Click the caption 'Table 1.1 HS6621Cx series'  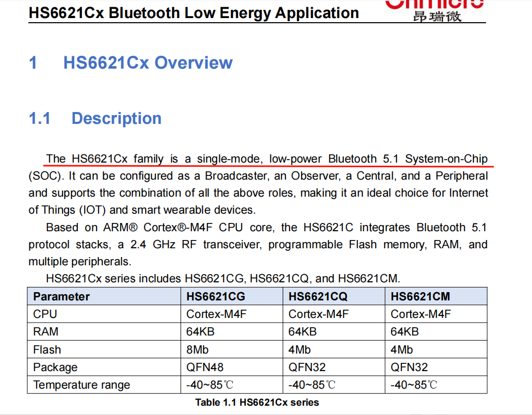click(x=257, y=403)
